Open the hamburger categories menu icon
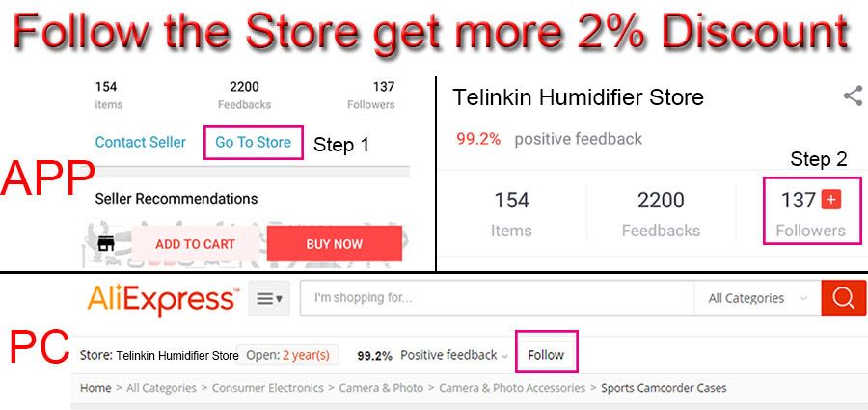 269,299
